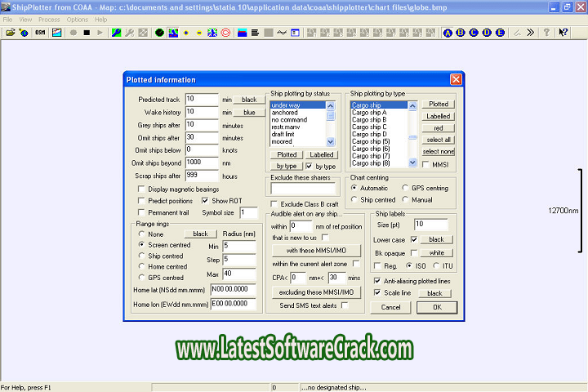Click the open file folder toolbar icon
Image resolution: width=588 pixels, height=392 pixels.
(10, 33)
